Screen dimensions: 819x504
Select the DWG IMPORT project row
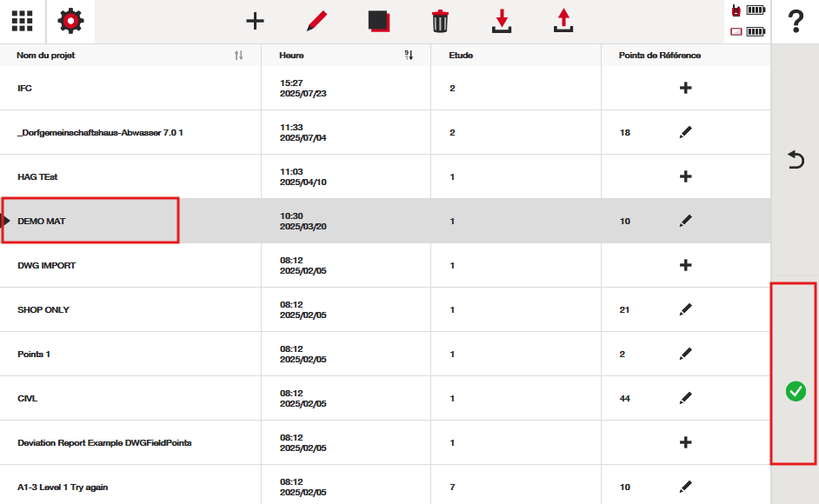pos(130,265)
